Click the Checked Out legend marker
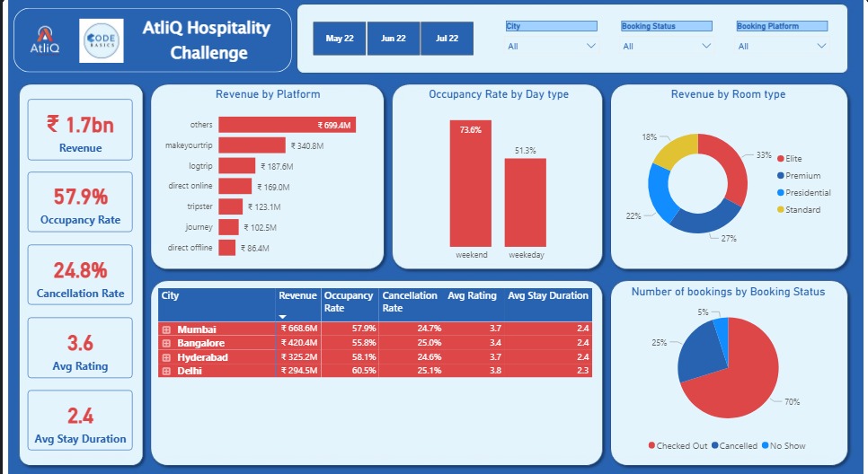Image resolution: width=868 pixels, height=474 pixels. [651, 445]
